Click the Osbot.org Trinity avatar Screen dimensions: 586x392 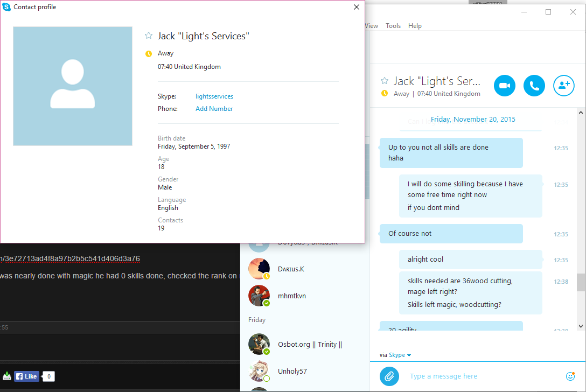[259, 344]
